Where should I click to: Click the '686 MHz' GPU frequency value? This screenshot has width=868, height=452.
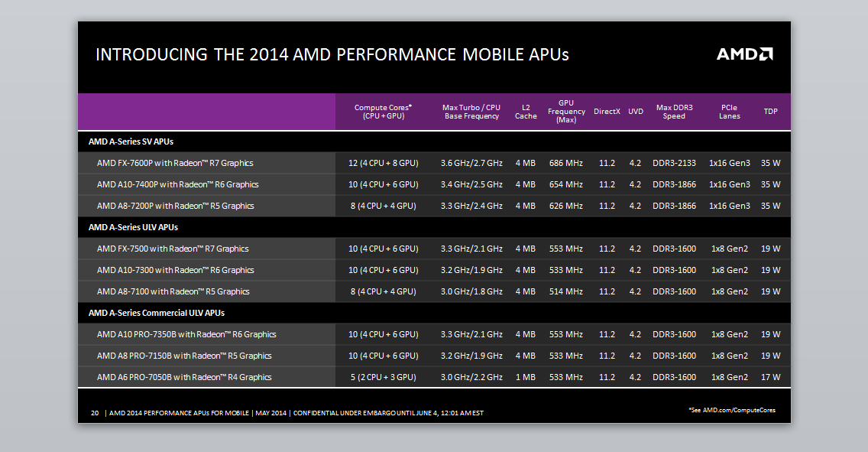point(565,163)
